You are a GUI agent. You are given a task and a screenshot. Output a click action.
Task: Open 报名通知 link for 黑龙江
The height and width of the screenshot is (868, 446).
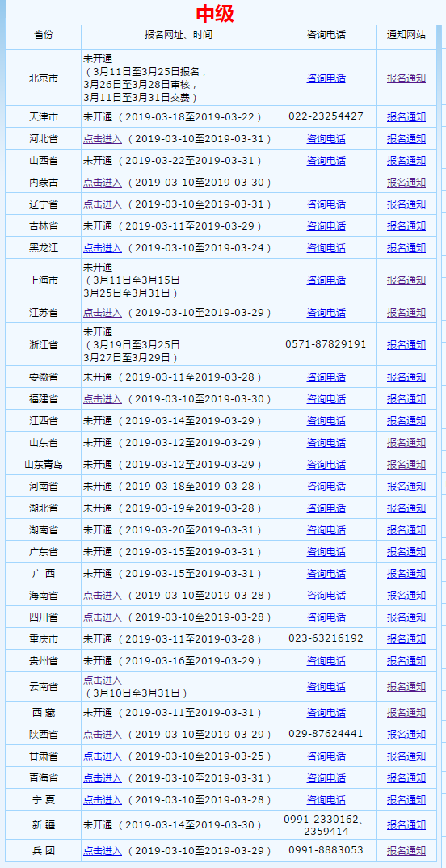(x=406, y=247)
